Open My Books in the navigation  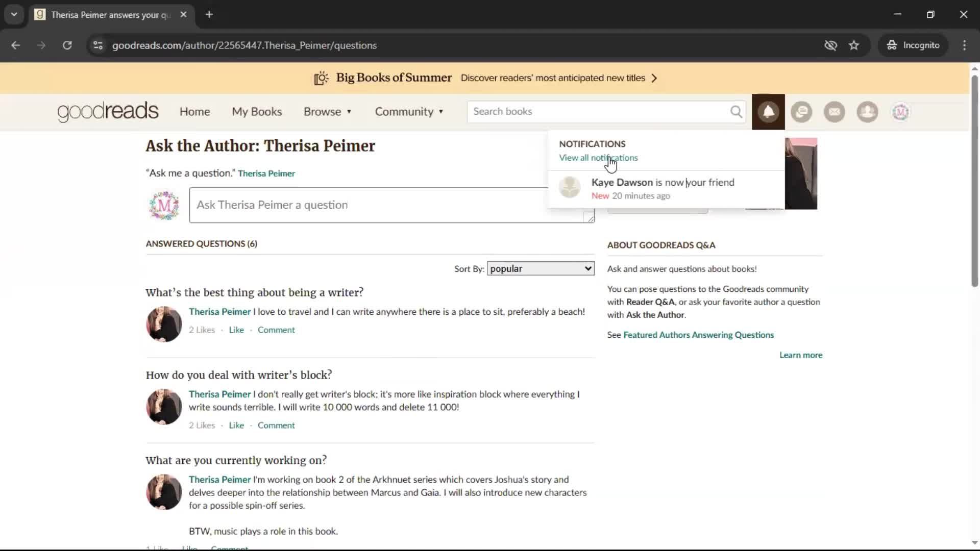[x=257, y=112]
